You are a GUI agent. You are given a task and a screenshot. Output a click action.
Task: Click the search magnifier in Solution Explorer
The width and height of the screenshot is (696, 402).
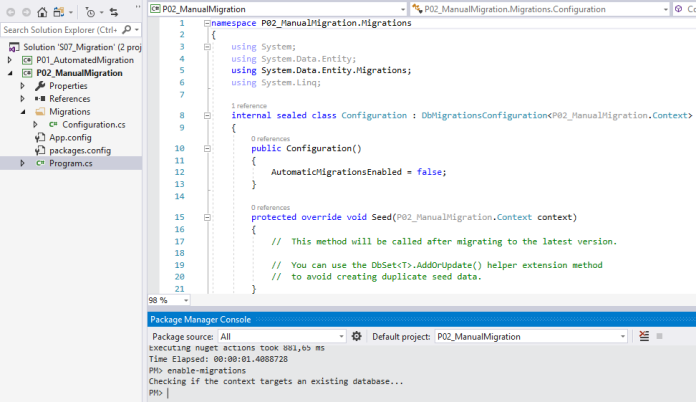coord(128,30)
